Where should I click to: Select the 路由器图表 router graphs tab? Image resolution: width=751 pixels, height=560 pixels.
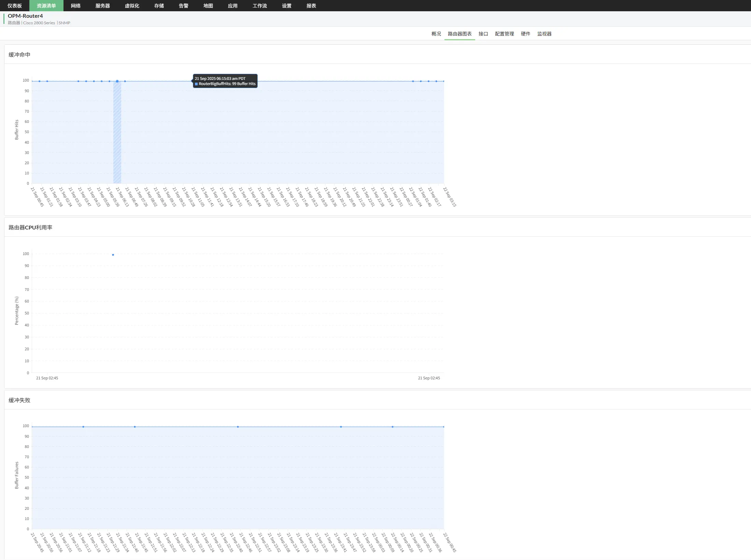(459, 34)
